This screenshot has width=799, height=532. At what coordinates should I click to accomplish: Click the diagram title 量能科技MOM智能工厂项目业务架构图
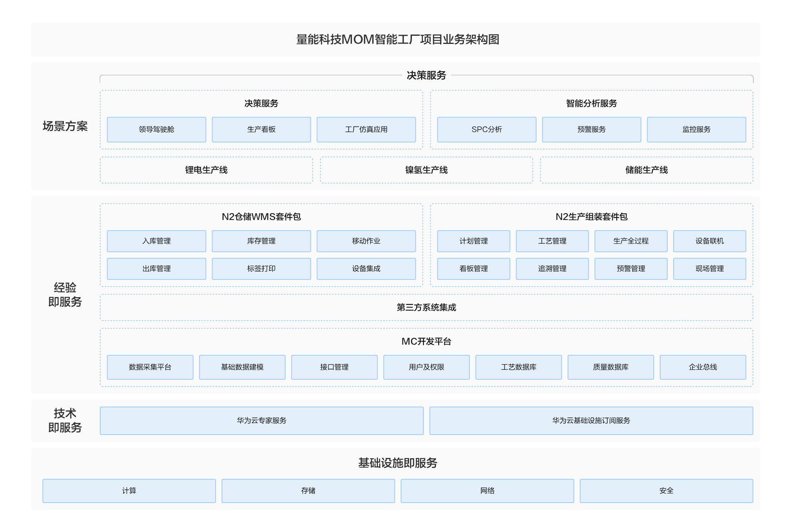[x=397, y=40]
